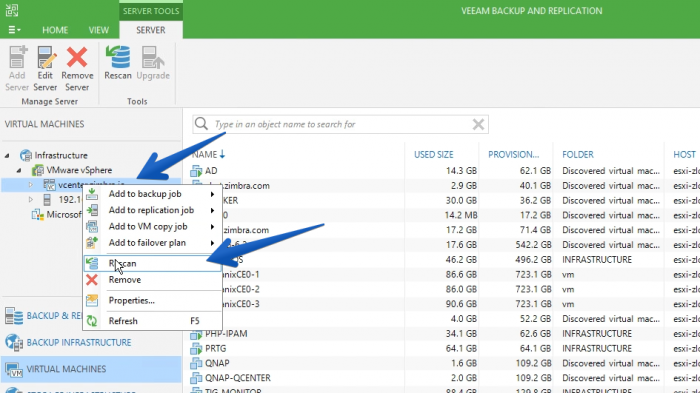Click the magnifier search icon
The width and height of the screenshot is (700, 393).
[201, 124]
